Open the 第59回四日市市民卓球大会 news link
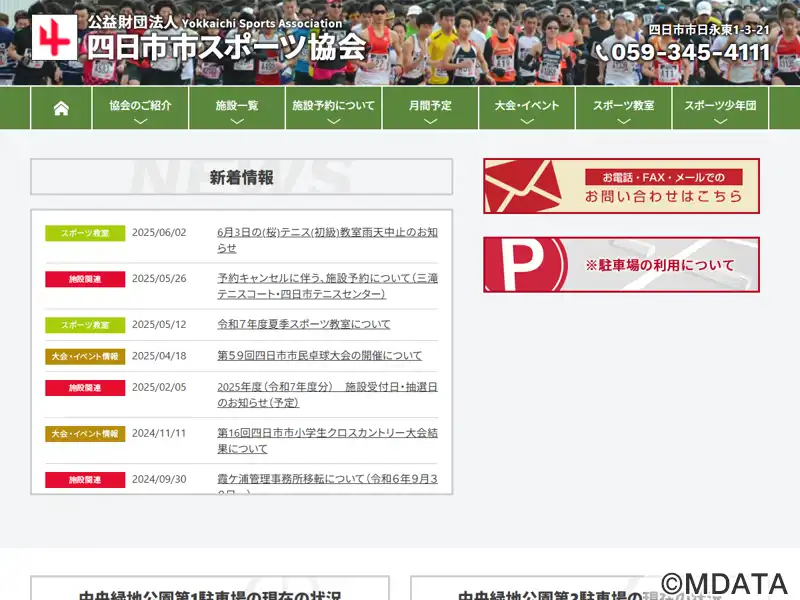Viewport: 800px width, 600px height. tap(319, 356)
